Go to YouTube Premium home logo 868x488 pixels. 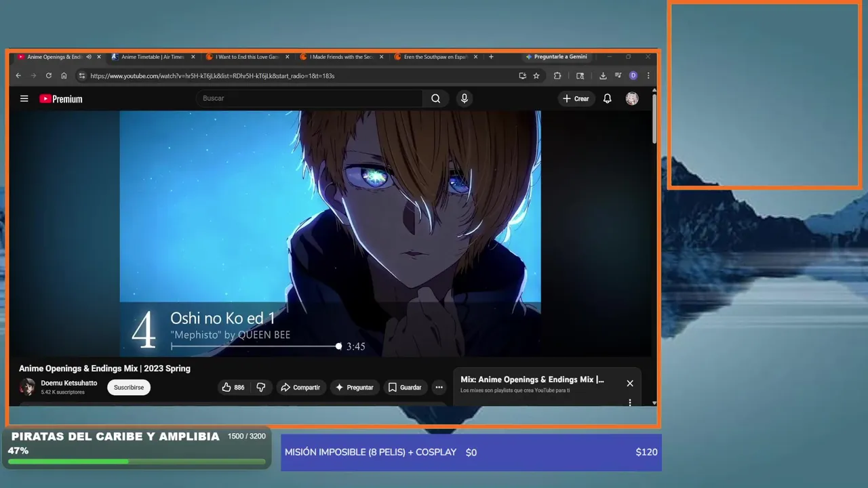coord(61,99)
